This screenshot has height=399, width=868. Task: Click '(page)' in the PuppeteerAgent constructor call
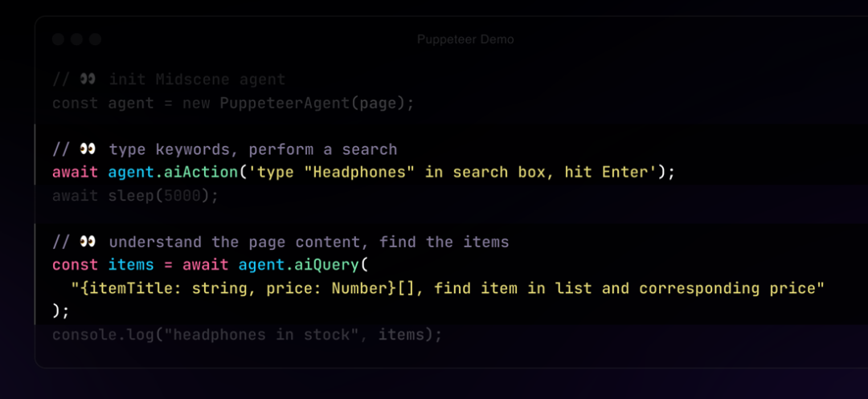(x=378, y=104)
